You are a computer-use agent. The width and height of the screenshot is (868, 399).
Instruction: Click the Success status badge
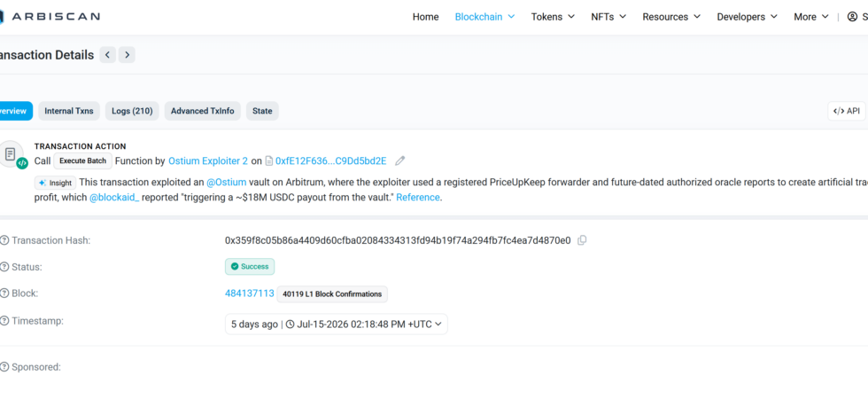(250, 267)
